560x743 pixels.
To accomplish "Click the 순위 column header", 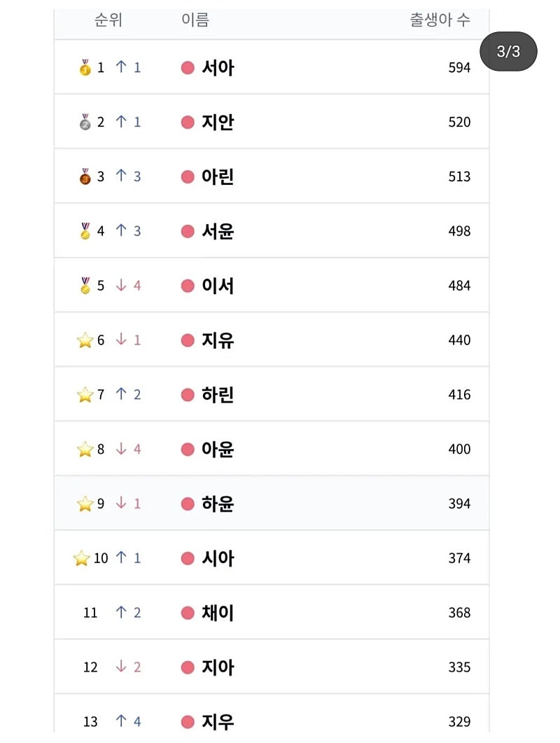I will 108,20.
